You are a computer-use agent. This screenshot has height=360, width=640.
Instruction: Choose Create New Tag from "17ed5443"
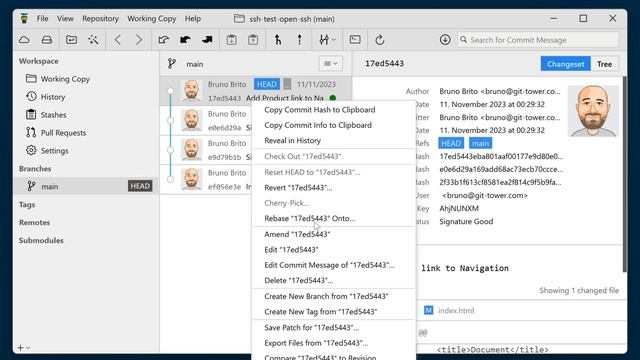[x=334, y=312]
